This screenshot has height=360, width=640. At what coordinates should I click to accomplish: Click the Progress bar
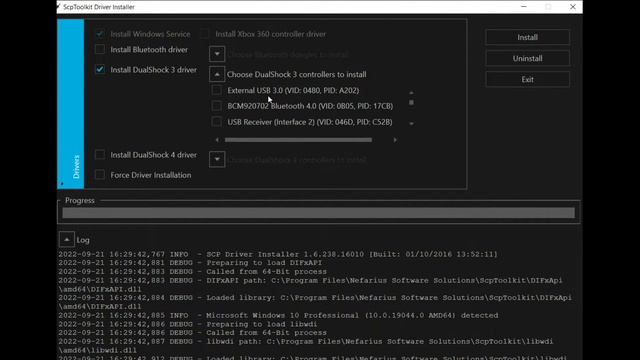[x=318, y=213]
